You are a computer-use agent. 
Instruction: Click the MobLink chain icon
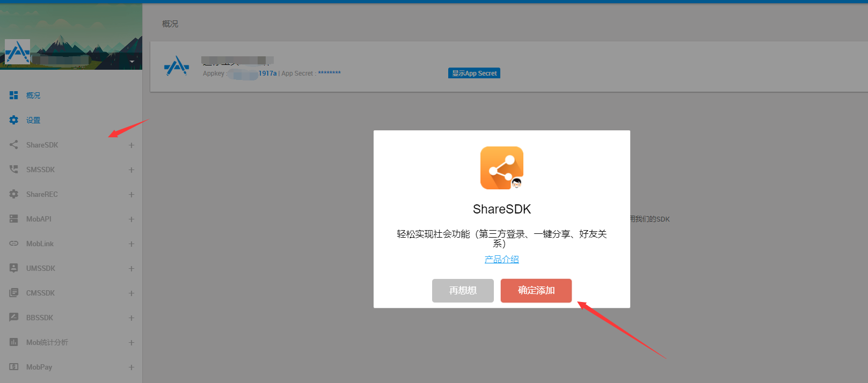click(x=14, y=243)
